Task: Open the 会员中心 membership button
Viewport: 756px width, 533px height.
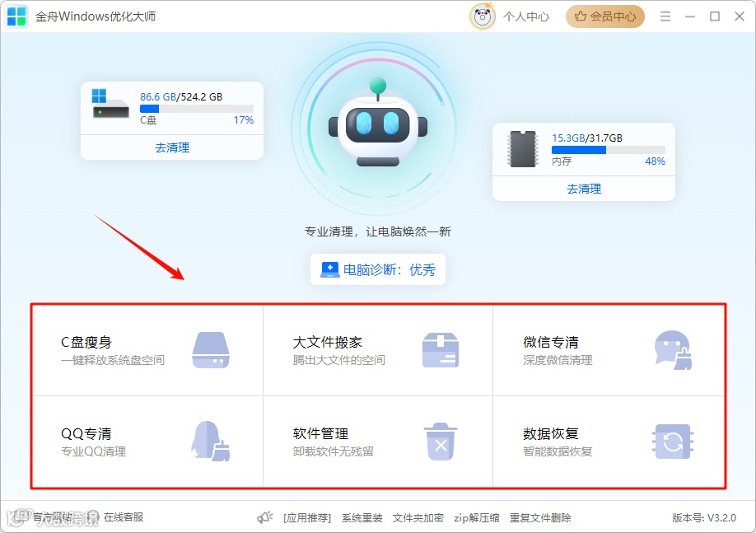Action: pyautogui.click(x=605, y=16)
